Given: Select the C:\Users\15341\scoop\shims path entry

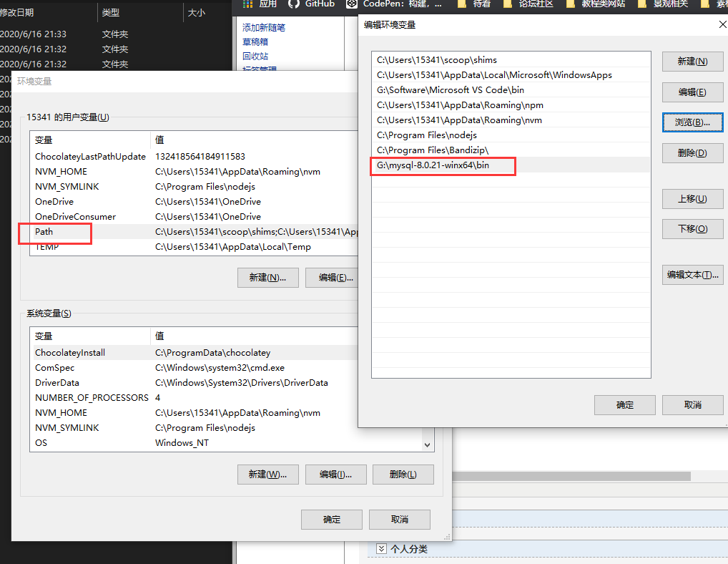Looking at the screenshot, I should [511, 60].
